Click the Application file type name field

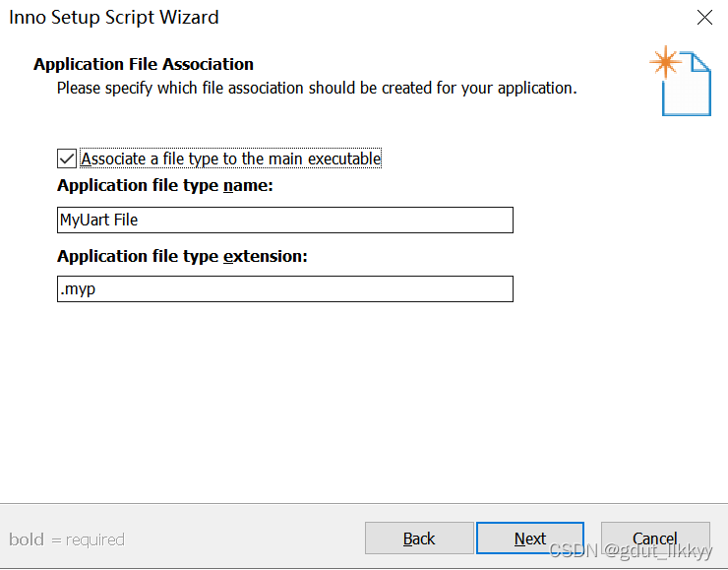[285, 220]
